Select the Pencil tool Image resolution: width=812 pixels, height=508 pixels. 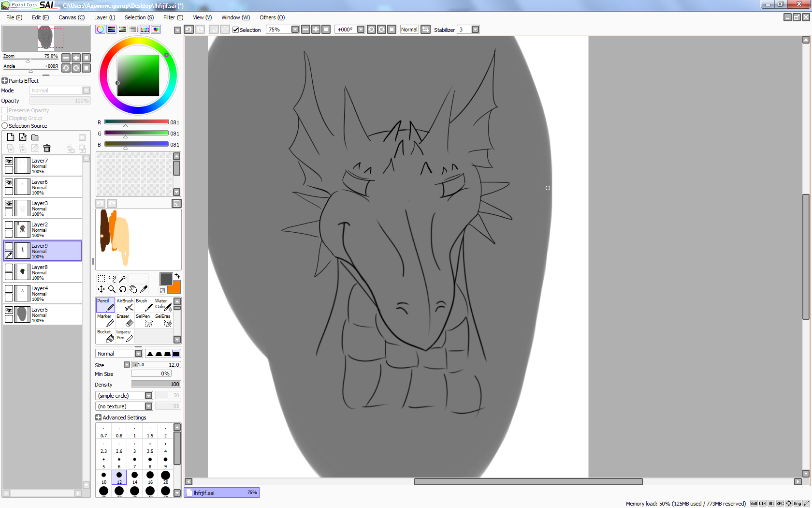105,305
